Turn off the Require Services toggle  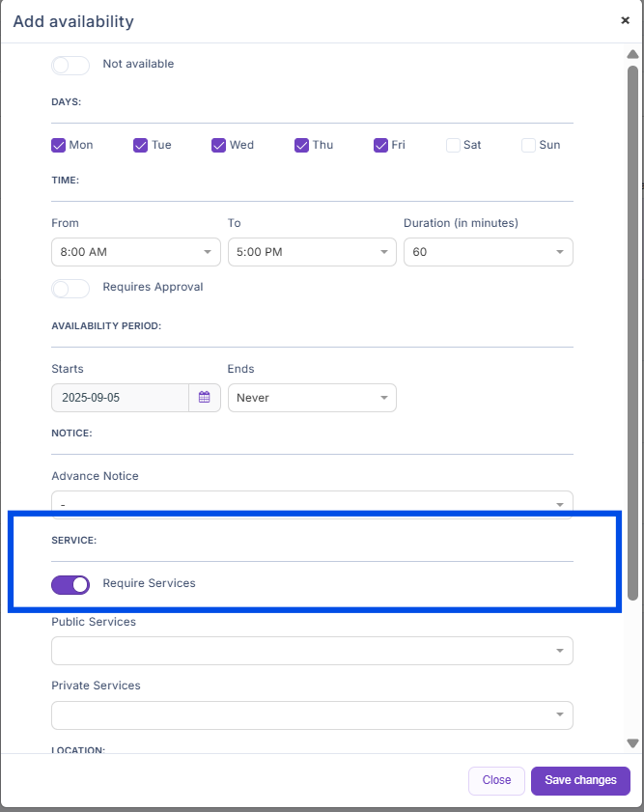click(x=70, y=584)
